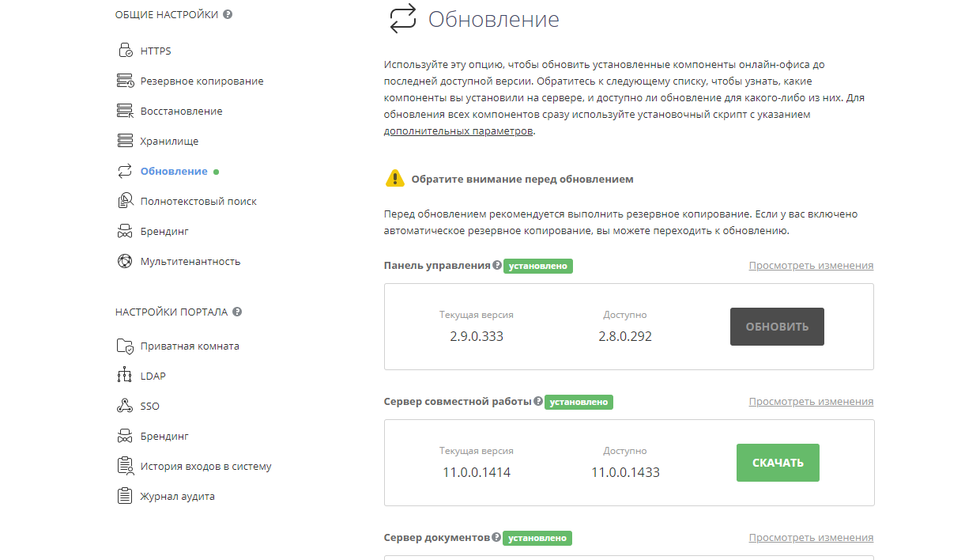The image size is (980, 560).
Task: Click available version 11.0.0.1433
Action: [x=625, y=472]
